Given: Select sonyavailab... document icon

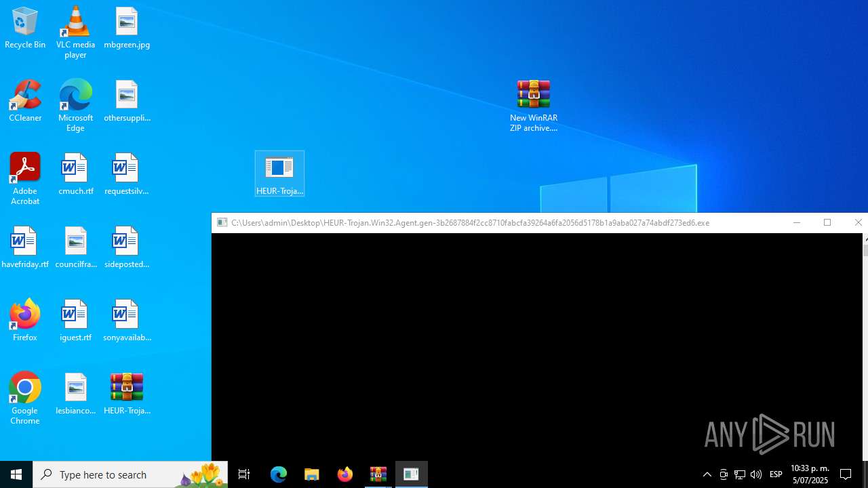Looking at the screenshot, I should coord(127,321).
